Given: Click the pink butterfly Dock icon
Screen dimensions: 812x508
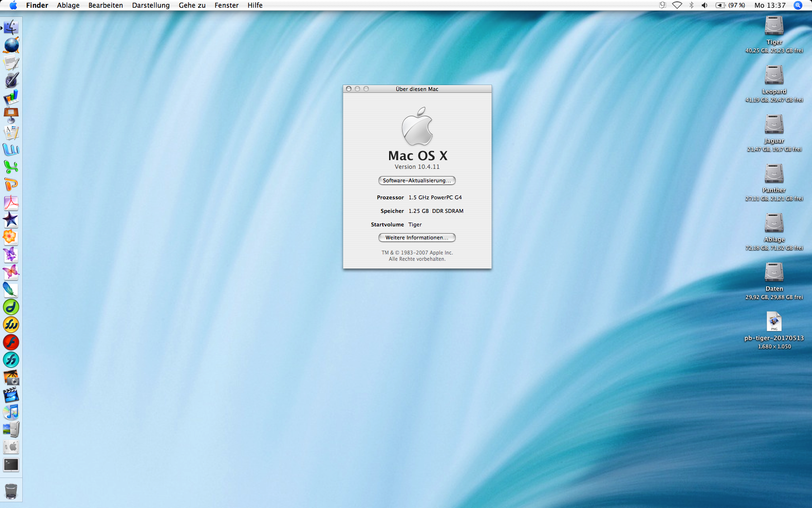Looking at the screenshot, I should point(11,272).
